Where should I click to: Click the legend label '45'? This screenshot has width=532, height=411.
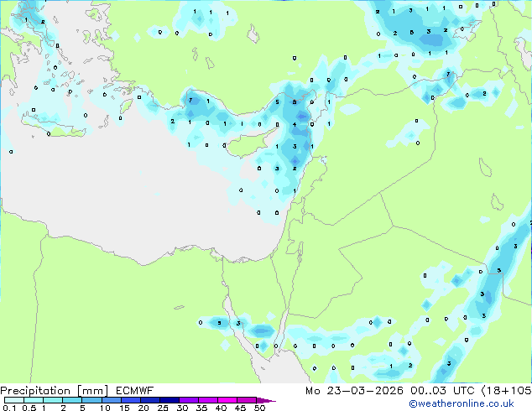tap(240, 408)
